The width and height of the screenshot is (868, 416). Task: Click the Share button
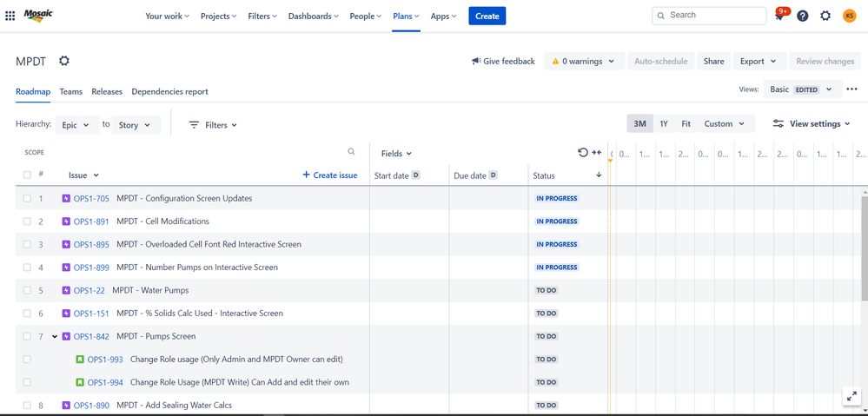(x=713, y=62)
